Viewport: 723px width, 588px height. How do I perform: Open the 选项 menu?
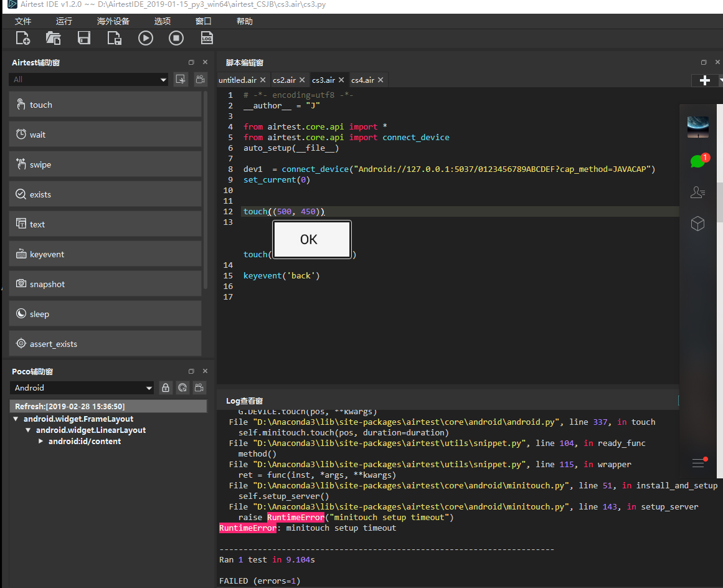click(163, 21)
